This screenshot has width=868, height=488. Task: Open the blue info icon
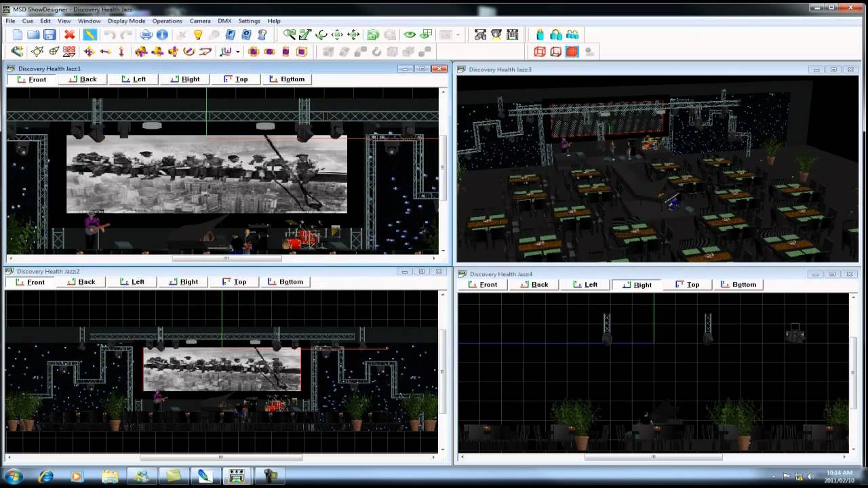tap(162, 35)
